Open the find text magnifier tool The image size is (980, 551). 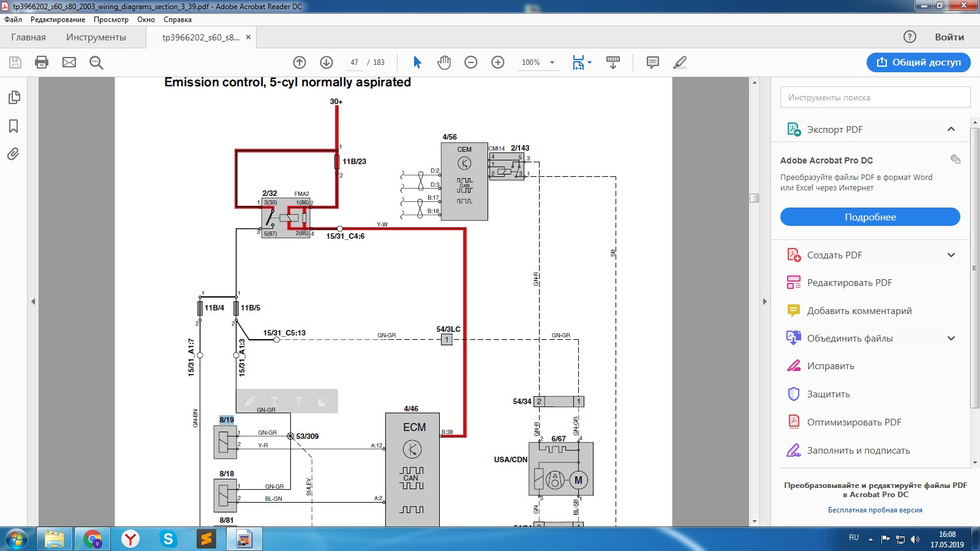[96, 62]
